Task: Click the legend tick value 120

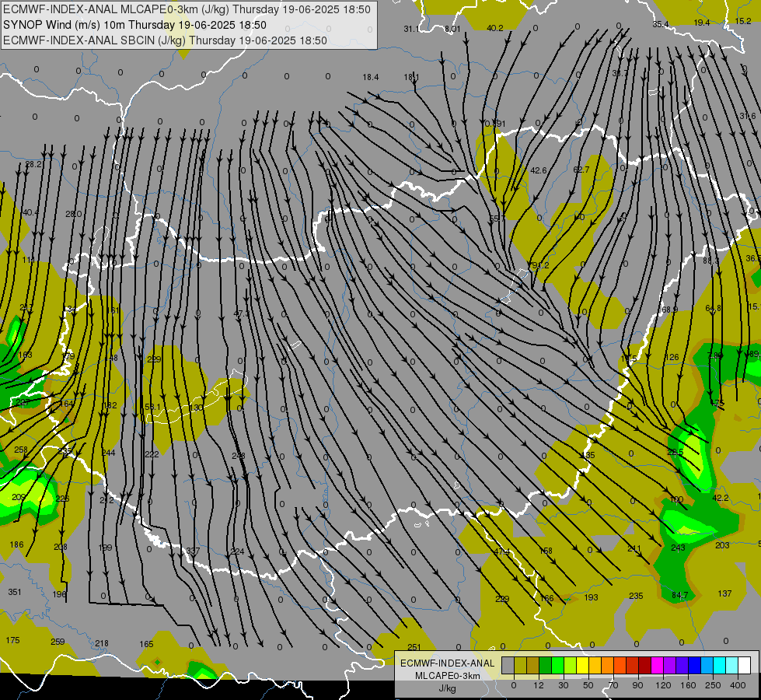Action: click(663, 685)
